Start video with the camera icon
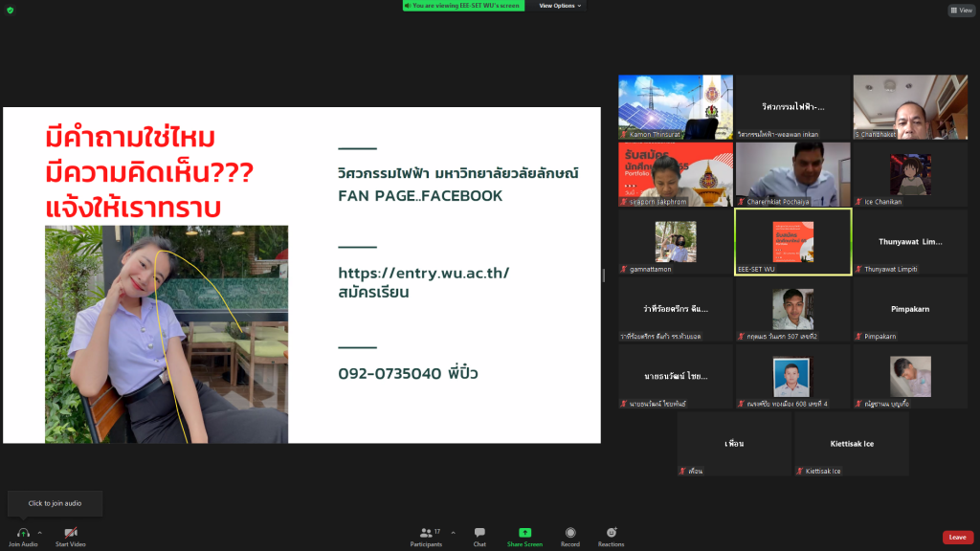This screenshot has height=551, width=980. [70, 533]
